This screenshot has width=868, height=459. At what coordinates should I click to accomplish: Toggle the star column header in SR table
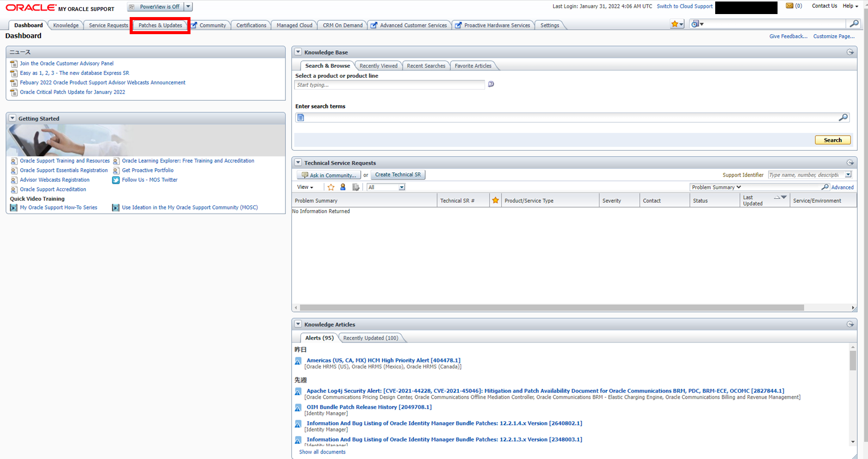tap(495, 200)
